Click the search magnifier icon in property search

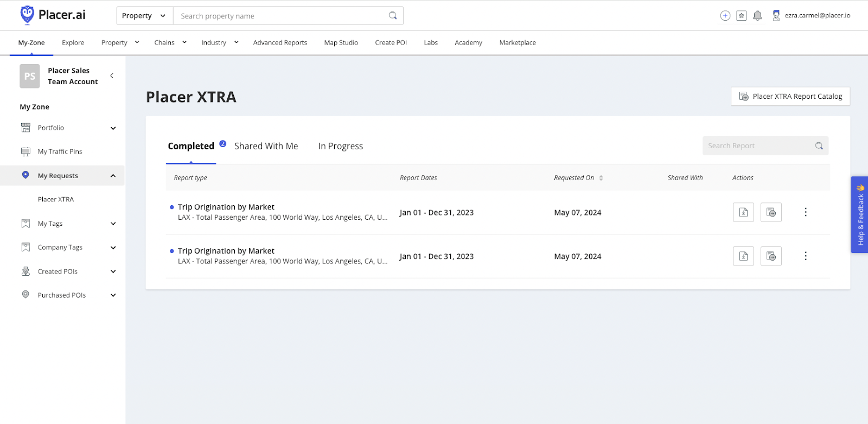pyautogui.click(x=393, y=16)
